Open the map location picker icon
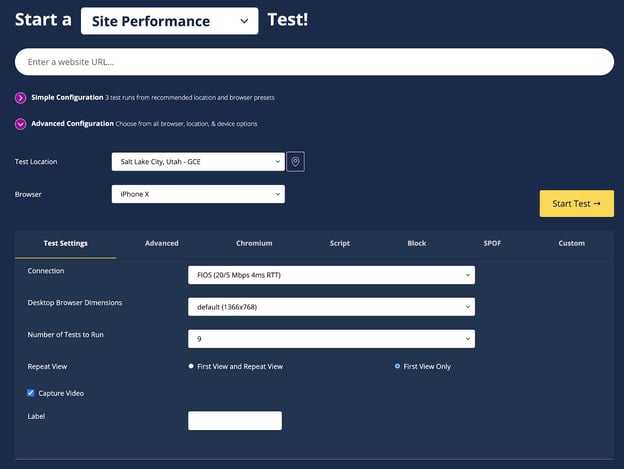 point(295,162)
